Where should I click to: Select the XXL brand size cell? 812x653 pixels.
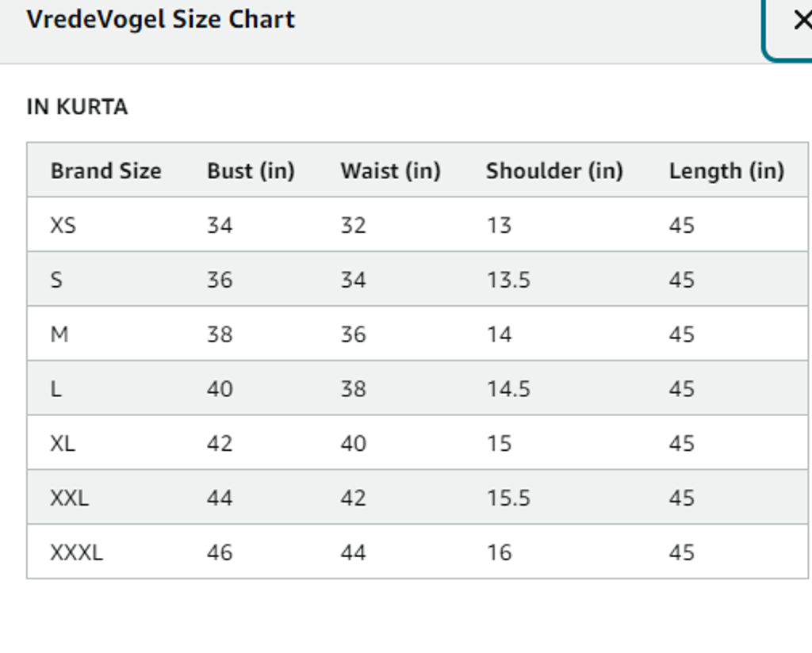(70, 498)
